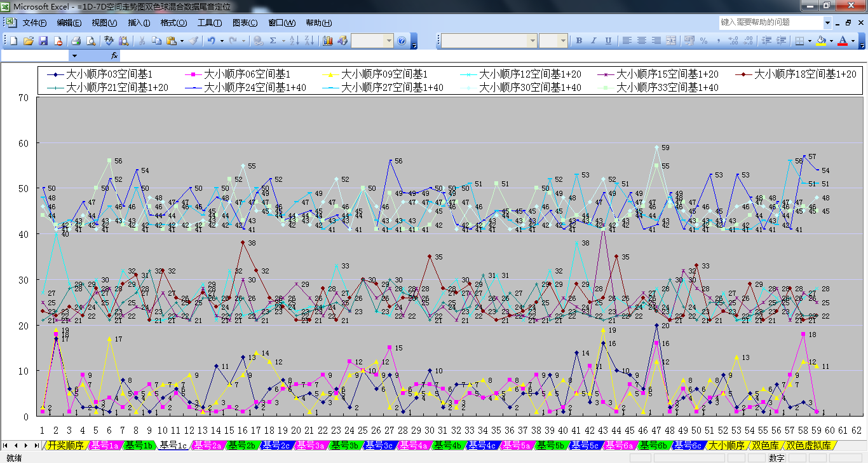Select legend entry 大小顺序06空间基1
This screenshot has width=868, height=463.
[x=237, y=74]
